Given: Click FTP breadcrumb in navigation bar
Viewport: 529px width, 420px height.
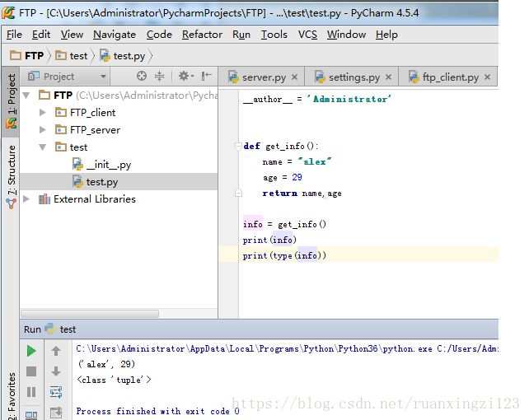Looking at the screenshot, I should (27, 56).
